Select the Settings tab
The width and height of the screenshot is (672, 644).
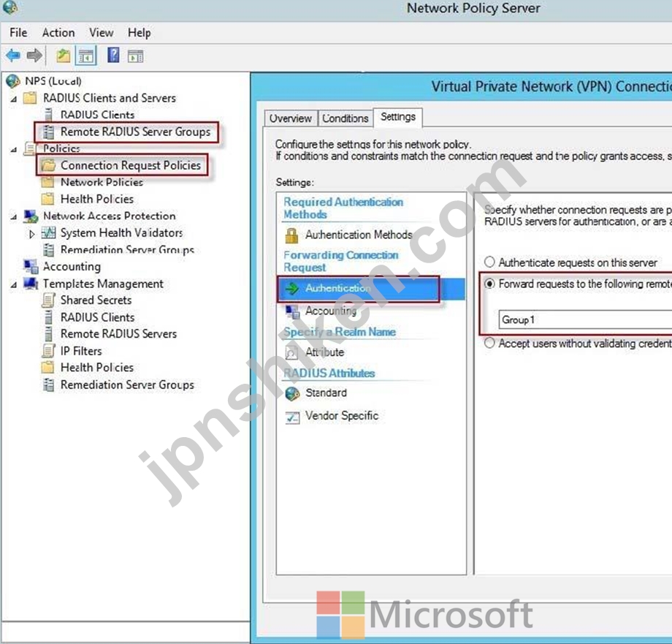point(398,117)
